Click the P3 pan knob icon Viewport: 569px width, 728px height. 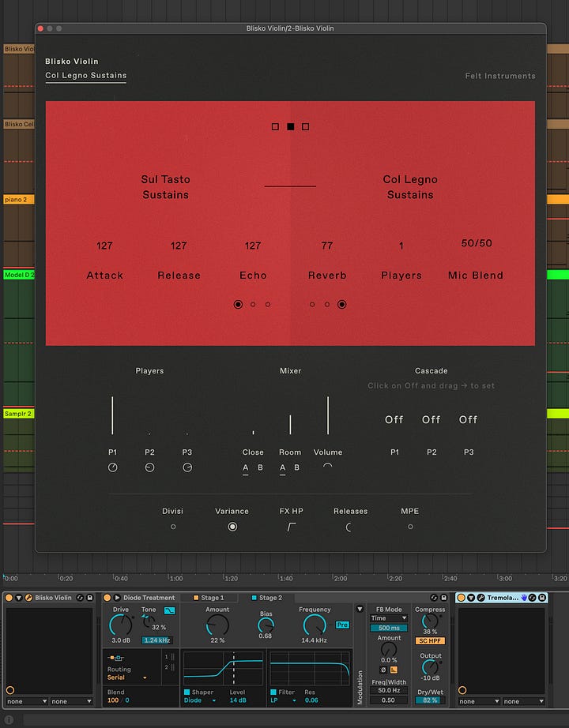(x=187, y=467)
